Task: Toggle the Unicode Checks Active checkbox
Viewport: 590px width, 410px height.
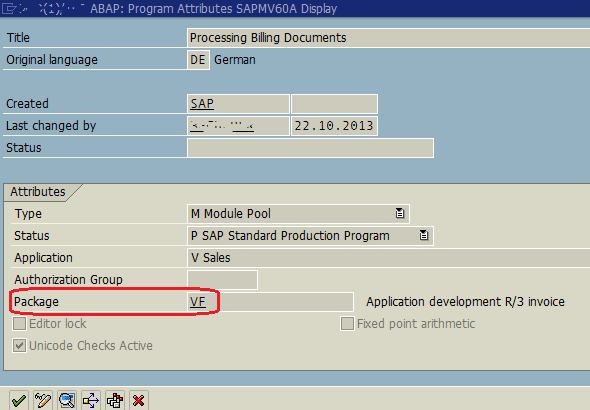Action: click(x=19, y=345)
